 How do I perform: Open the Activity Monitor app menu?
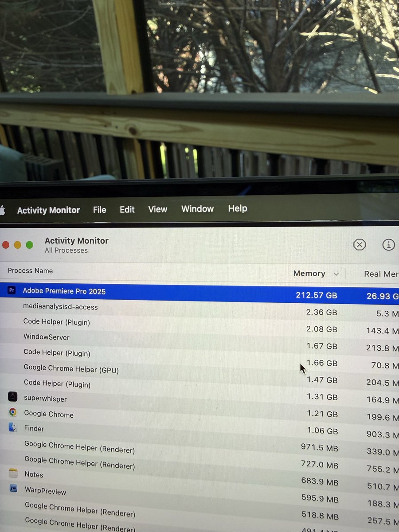[48, 210]
